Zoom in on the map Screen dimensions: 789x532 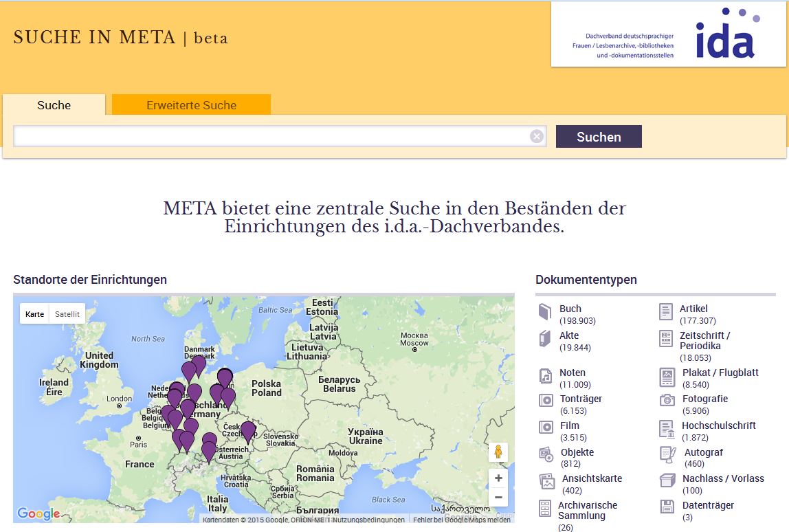pos(498,478)
